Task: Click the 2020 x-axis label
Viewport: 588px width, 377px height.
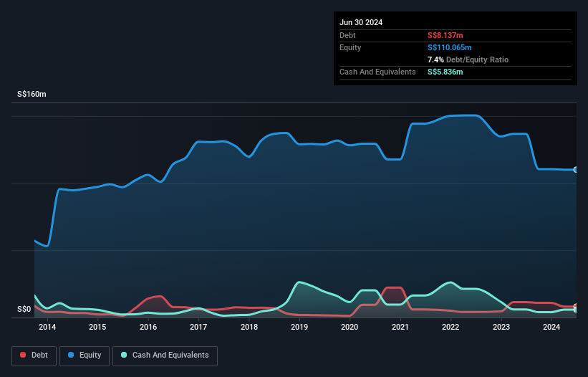Action: click(x=350, y=327)
